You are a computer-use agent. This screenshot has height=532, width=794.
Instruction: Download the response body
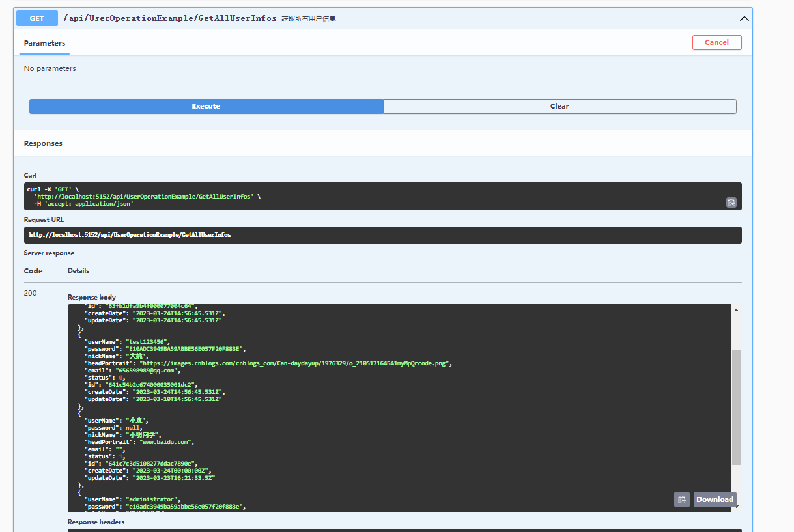(715, 499)
